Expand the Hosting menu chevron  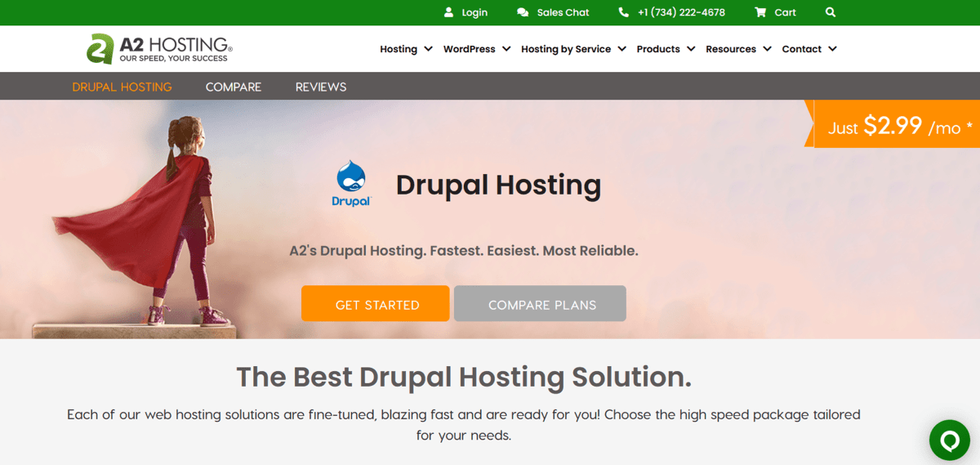click(428, 49)
